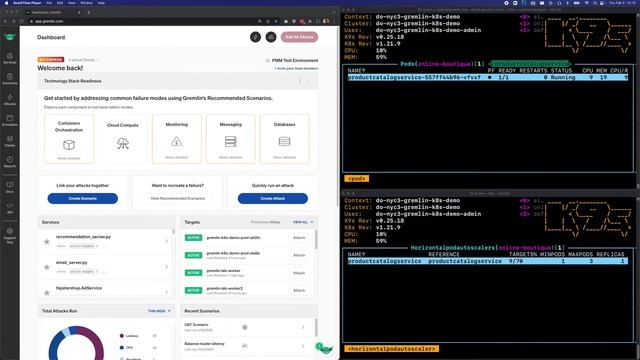Image resolution: width=640 pixels, height=360 pixels.
Task: Open Support Site in the sidebar
Action: click(x=10, y=236)
